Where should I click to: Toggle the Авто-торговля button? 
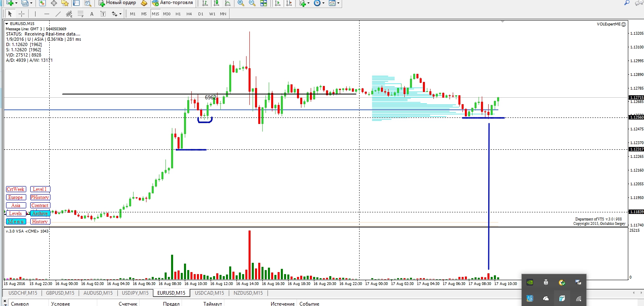[x=173, y=3]
